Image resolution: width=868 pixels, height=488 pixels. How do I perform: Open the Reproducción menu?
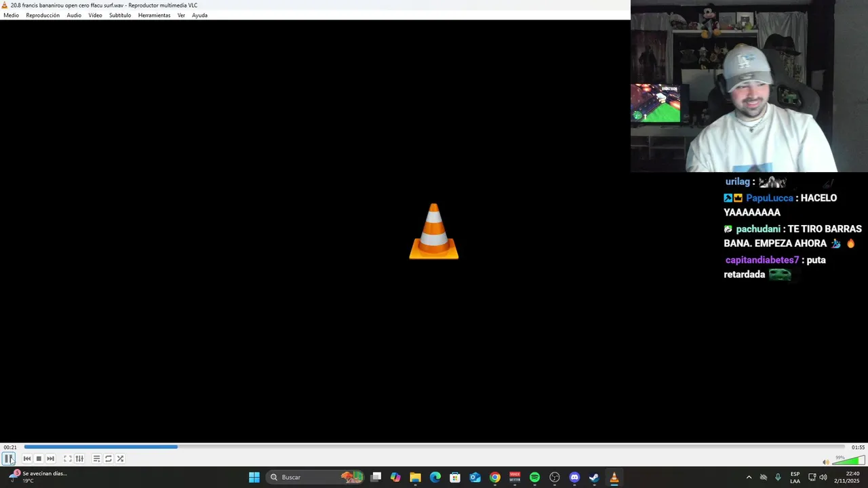coord(43,15)
